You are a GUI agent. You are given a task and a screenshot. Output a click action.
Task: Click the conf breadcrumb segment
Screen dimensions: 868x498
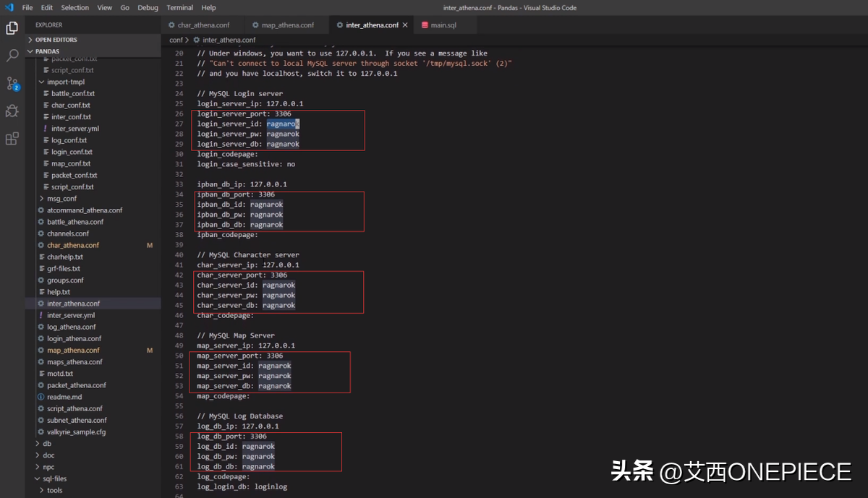click(x=176, y=40)
